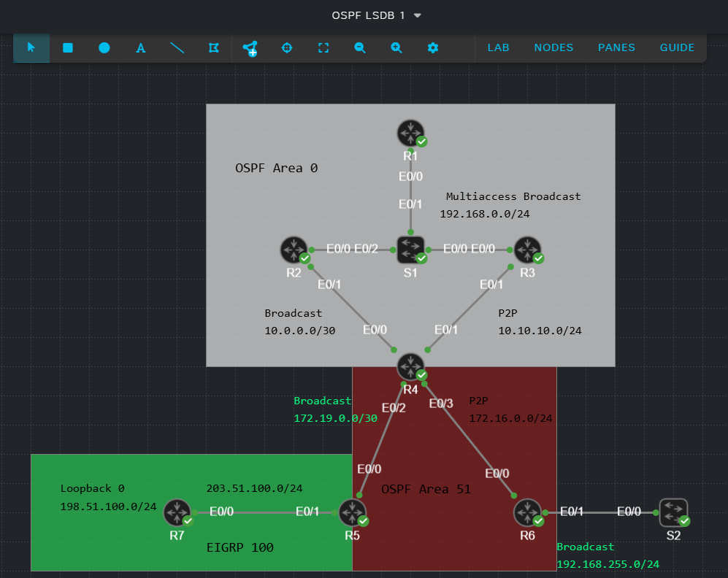Activate the text annotation tool

coord(141,48)
